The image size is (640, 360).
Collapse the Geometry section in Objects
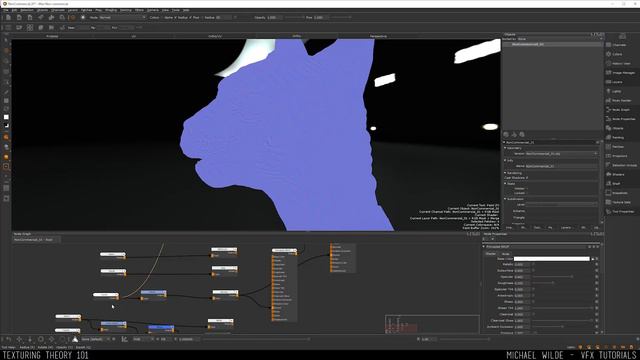[505, 148]
